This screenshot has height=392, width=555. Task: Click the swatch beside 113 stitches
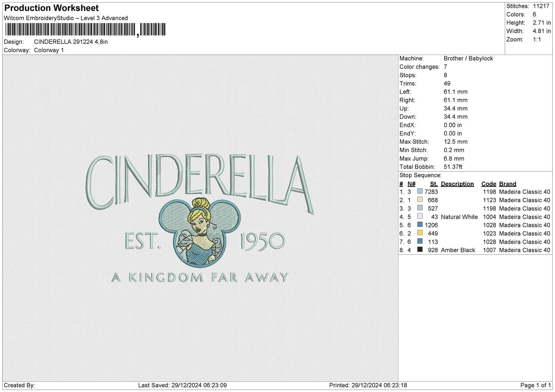[420, 242]
